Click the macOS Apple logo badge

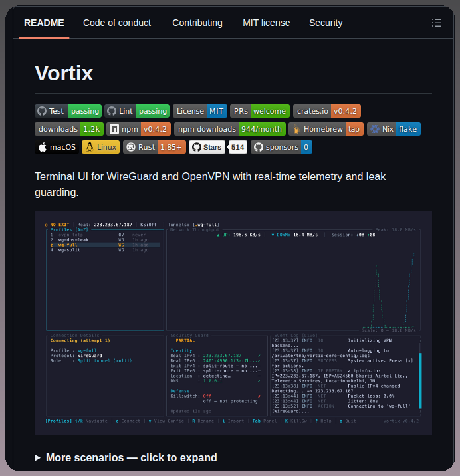57,147
